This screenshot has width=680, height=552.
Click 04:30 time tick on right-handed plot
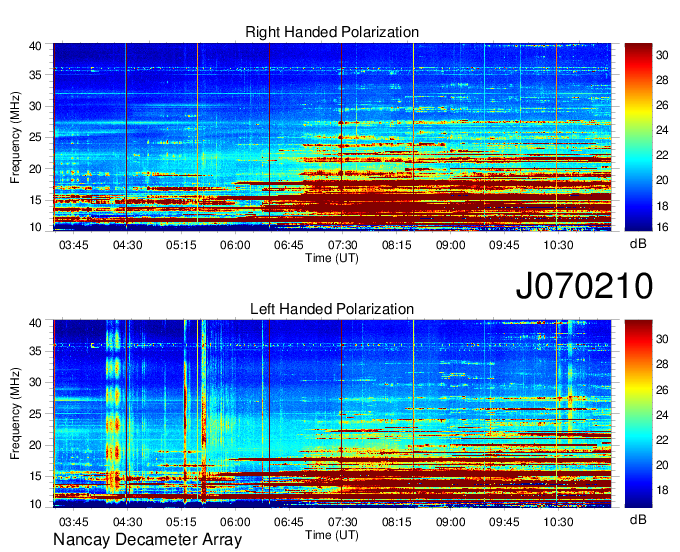pyautogui.click(x=128, y=245)
